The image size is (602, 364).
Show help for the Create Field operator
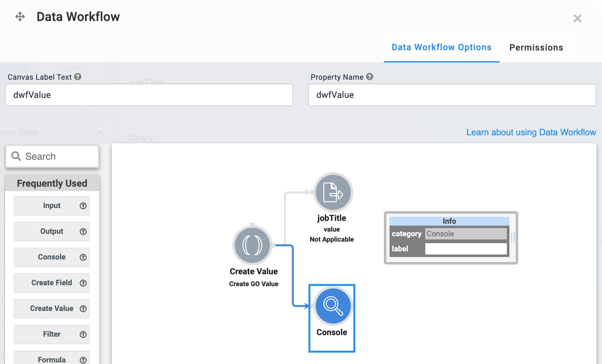(x=83, y=283)
